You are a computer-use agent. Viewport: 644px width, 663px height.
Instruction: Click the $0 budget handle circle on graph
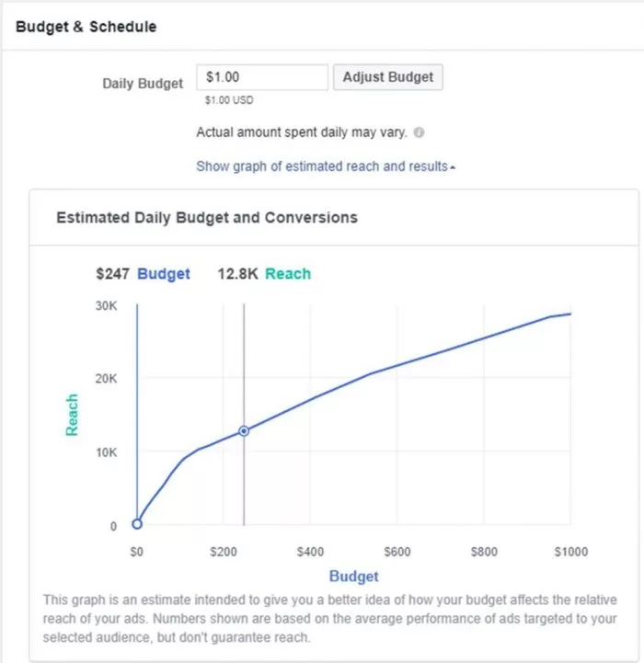137,524
